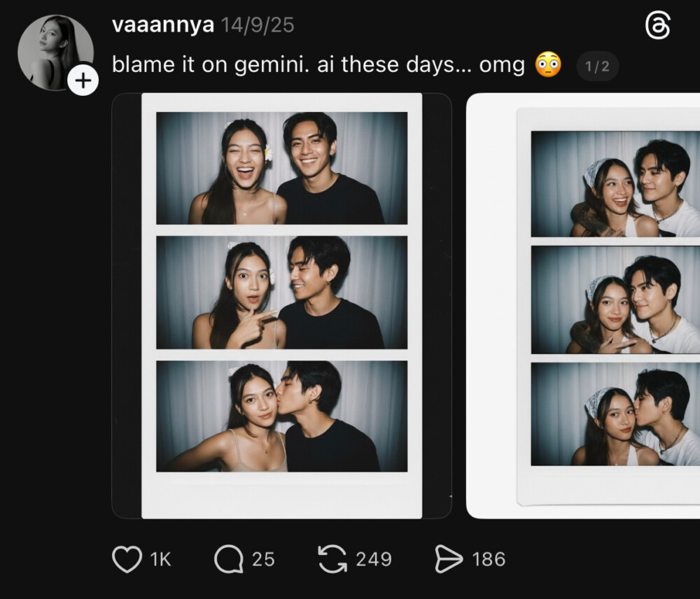Open the first photo strip image

click(x=281, y=306)
